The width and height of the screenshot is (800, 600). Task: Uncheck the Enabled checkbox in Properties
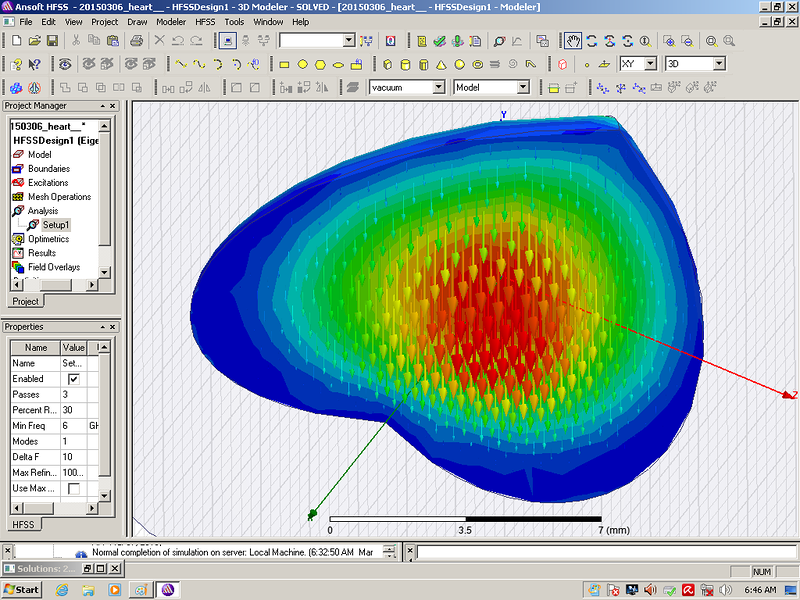pyautogui.click(x=73, y=380)
